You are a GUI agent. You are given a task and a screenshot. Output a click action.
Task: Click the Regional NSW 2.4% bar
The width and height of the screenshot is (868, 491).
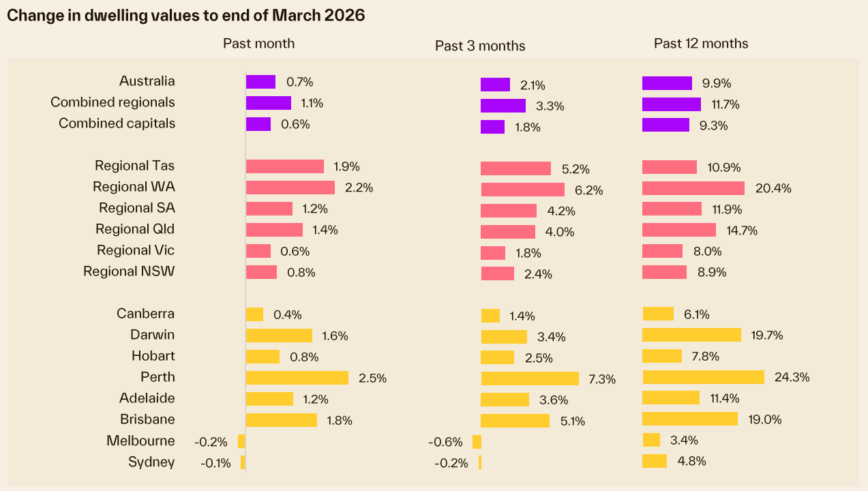[497, 273]
